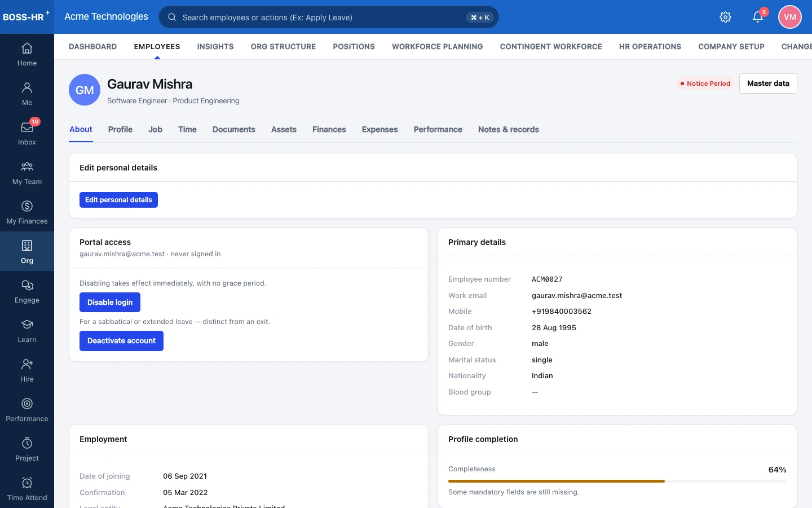Viewport: 812px width, 508px height.
Task: Open WORKFORCE PLANNING navigation item
Action: coord(437,47)
